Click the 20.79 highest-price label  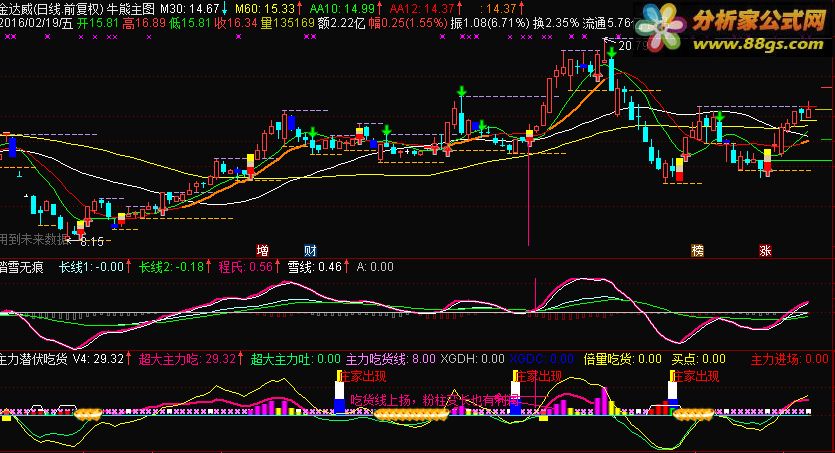click(632, 45)
